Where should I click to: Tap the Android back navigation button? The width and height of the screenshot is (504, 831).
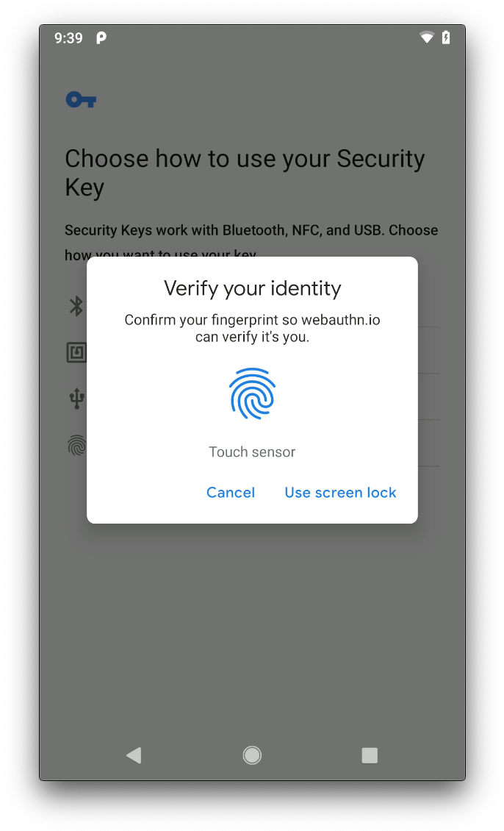point(134,755)
